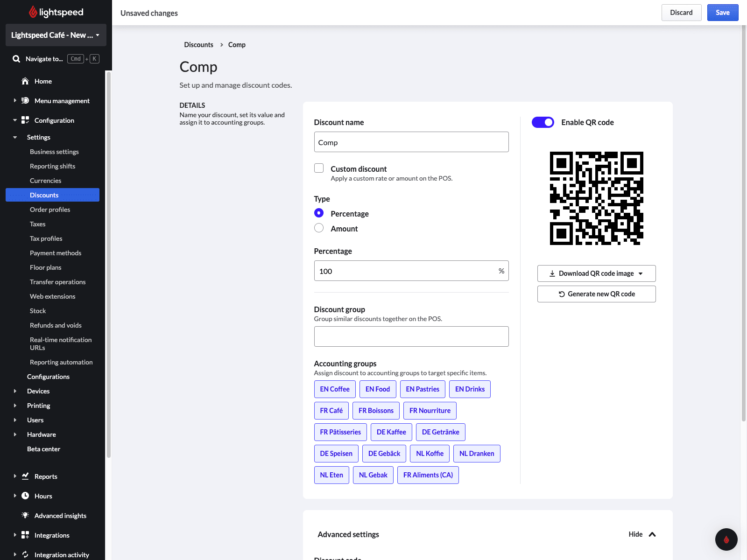Toggle the NL Dranken accounting group
Screen dimensions: 747x560
(x=477, y=454)
